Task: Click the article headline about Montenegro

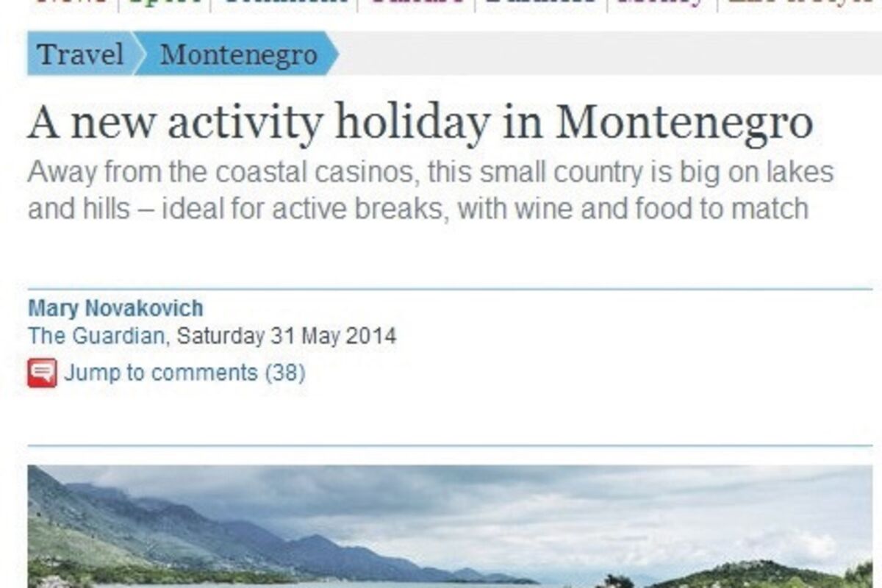Action: point(420,123)
